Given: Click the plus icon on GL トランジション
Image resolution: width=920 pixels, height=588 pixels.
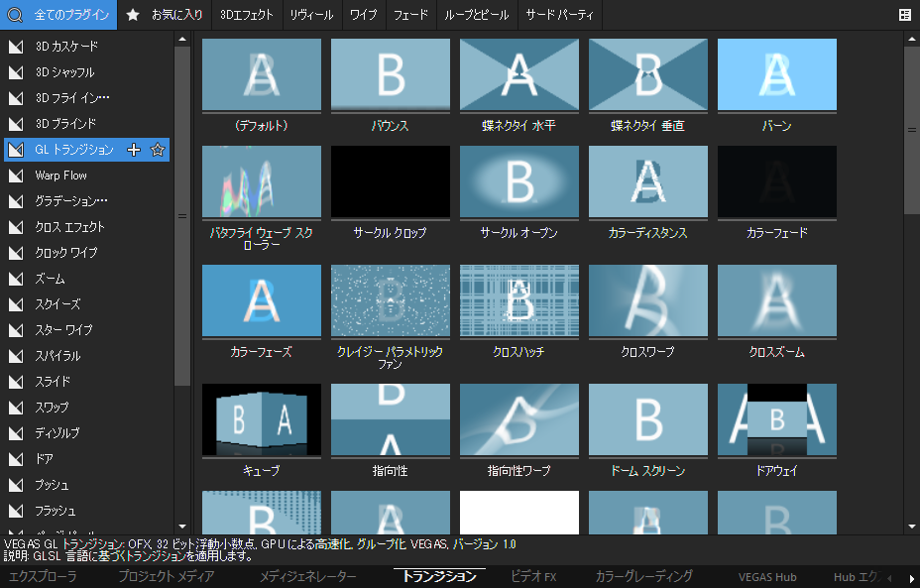Looking at the screenshot, I should (x=135, y=150).
